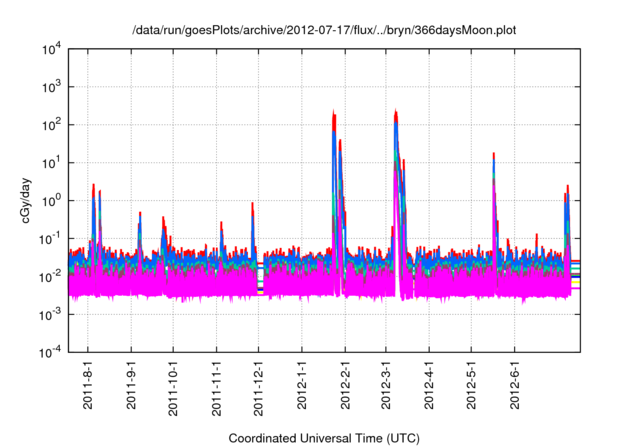Click the 2011-11-1 date tick label
The width and height of the screenshot is (640, 448).
[216, 390]
